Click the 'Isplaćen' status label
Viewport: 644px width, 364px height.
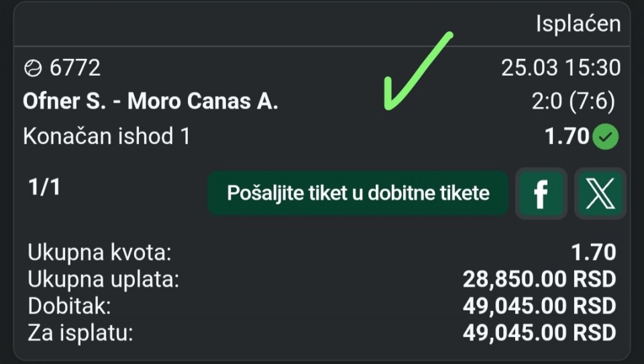tap(578, 24)
